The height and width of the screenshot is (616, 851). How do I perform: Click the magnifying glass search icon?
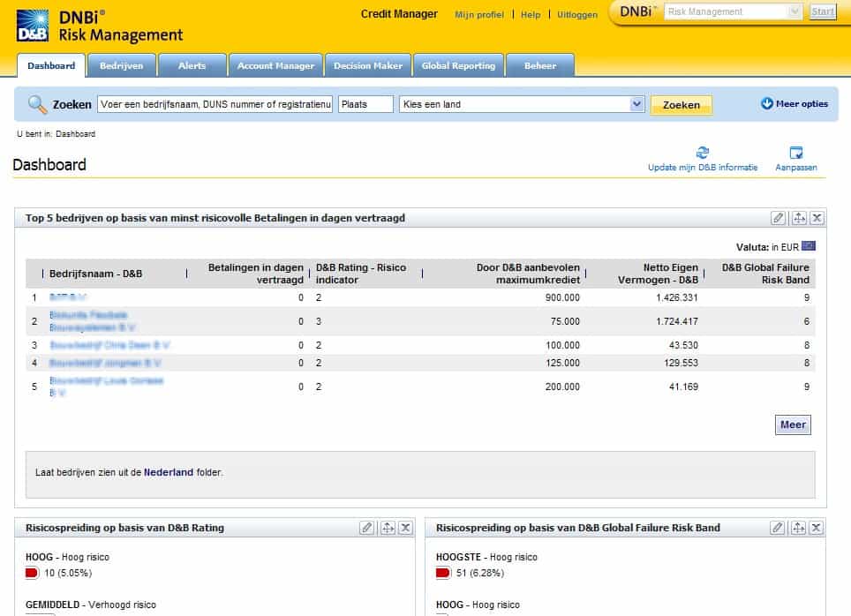(37, 104)
